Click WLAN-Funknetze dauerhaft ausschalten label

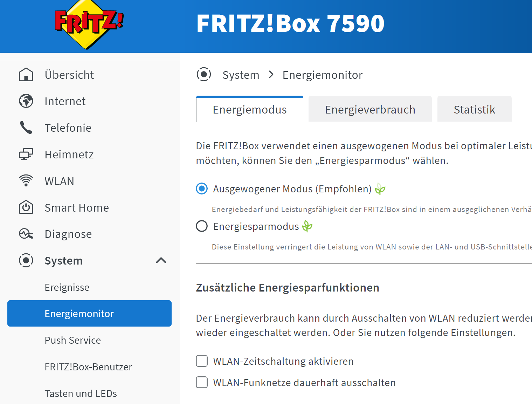click(x=304, y=383)
